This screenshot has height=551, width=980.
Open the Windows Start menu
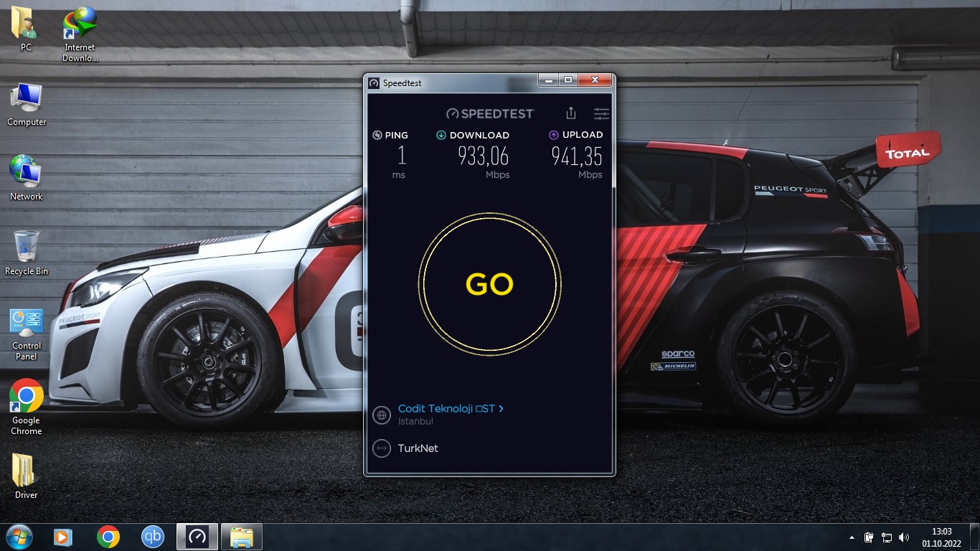(x=18, y=537)
